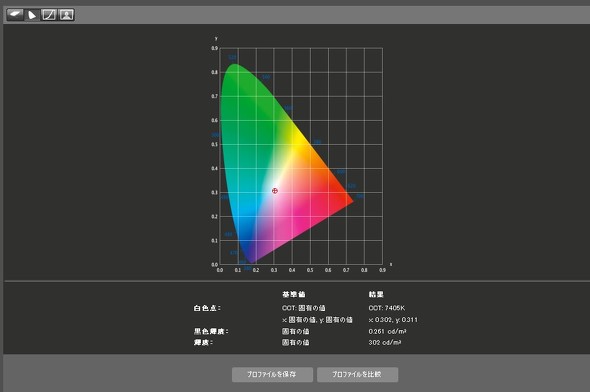
Task: Click the x: 固有の値, y: 固有の値 reference
Action: click(x=317, y=320)
